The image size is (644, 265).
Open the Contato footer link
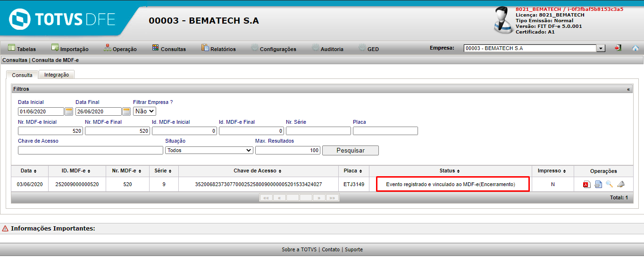(331, 249)
